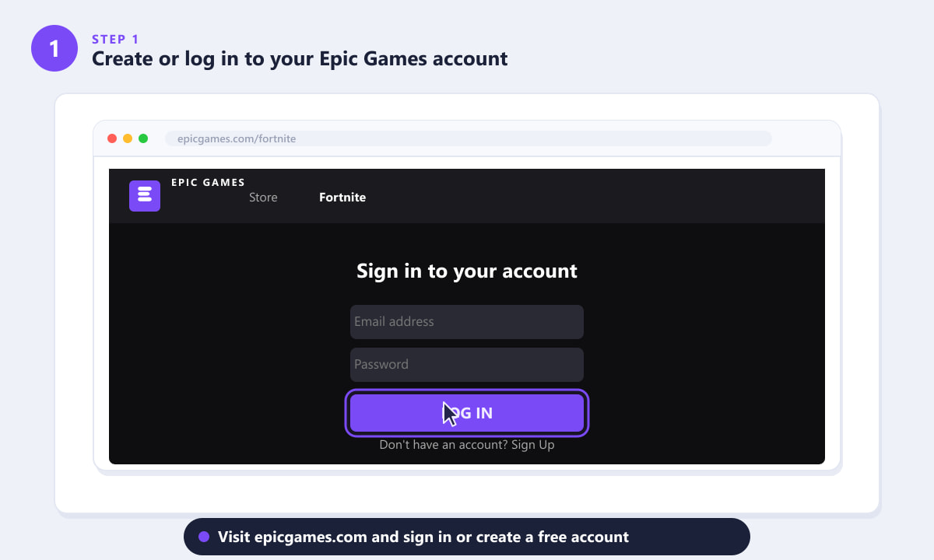Image resolution: width=934 pixels, height=560 pixels.
Task: Click the Epic Games purple logo icon
Action: coord(145,196)
